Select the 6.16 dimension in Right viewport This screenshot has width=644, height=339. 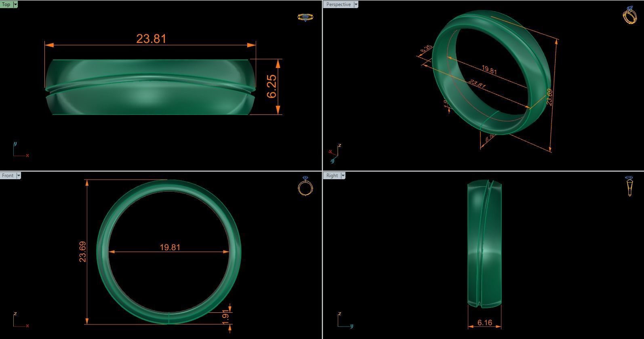484,322
